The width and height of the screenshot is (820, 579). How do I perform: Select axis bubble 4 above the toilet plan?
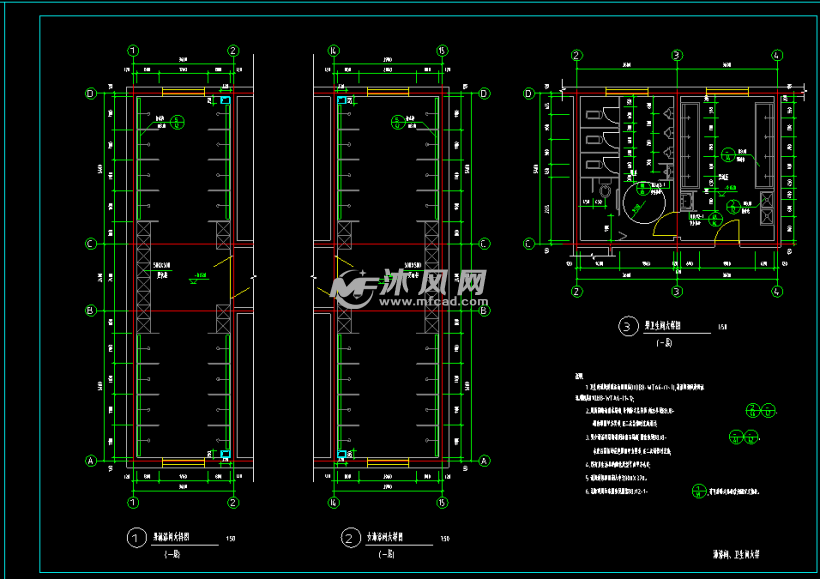777,55
